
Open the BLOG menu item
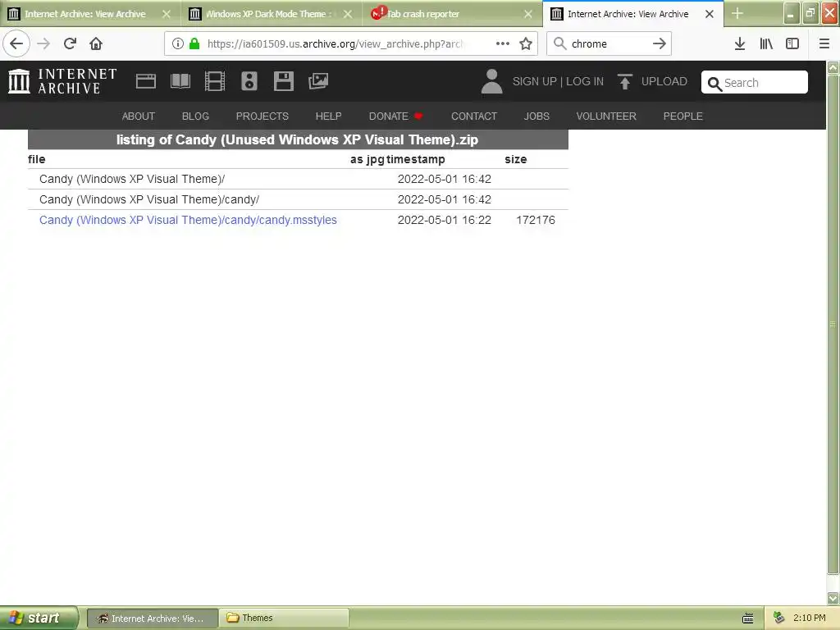pos(195,116)
